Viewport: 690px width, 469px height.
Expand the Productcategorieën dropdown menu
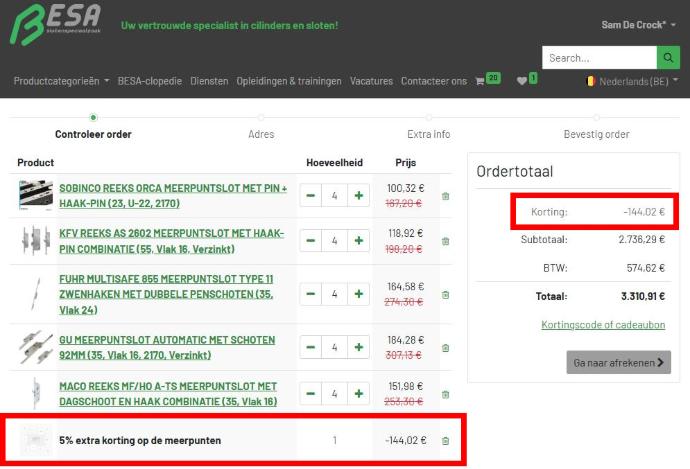point(61,81)
